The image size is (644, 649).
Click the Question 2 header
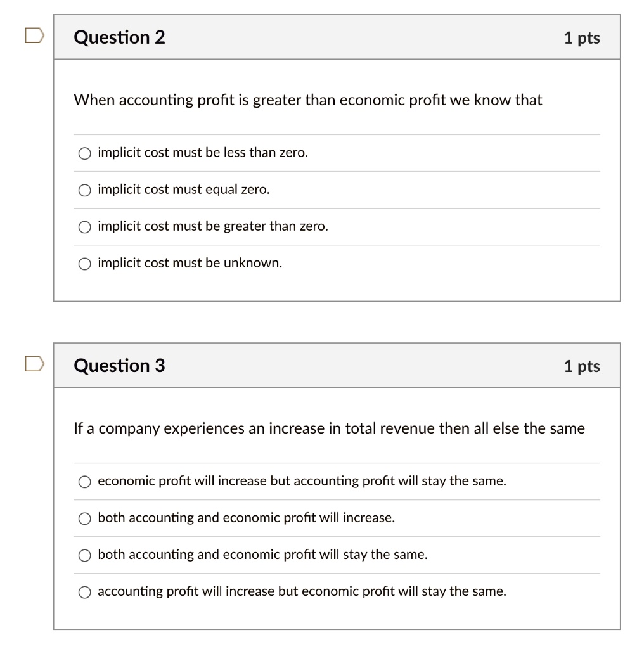pyautogui.click(x=119, y=37)
